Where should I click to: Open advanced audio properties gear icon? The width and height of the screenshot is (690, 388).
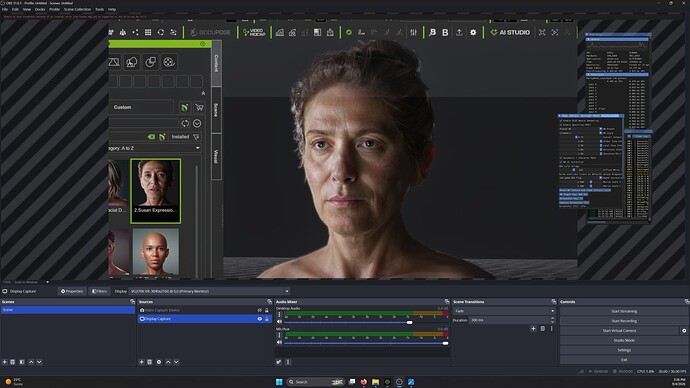[279, 362]
